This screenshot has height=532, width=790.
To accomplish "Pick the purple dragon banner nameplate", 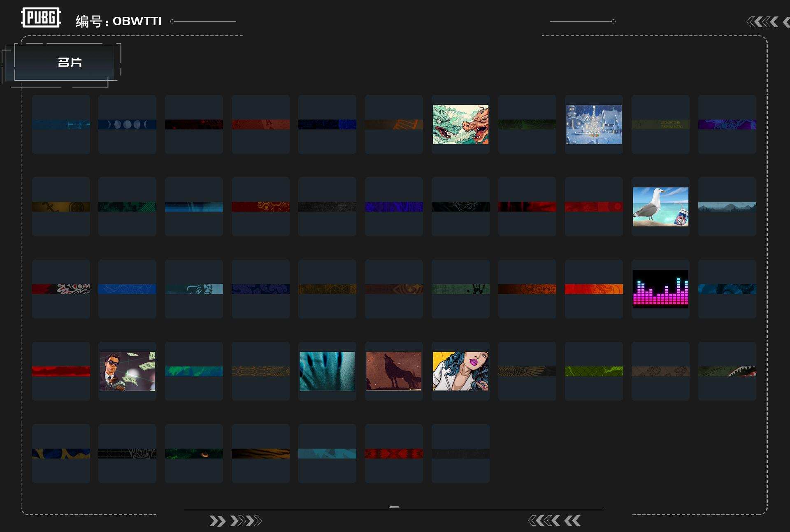I will (x=727, y=124).
